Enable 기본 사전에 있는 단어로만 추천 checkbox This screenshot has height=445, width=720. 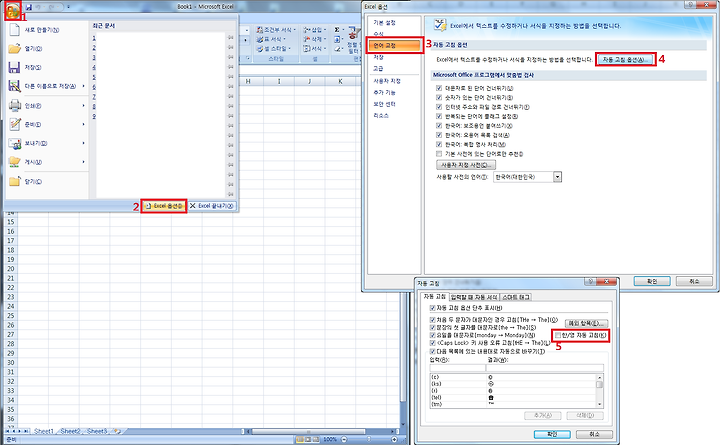(439, 154)
